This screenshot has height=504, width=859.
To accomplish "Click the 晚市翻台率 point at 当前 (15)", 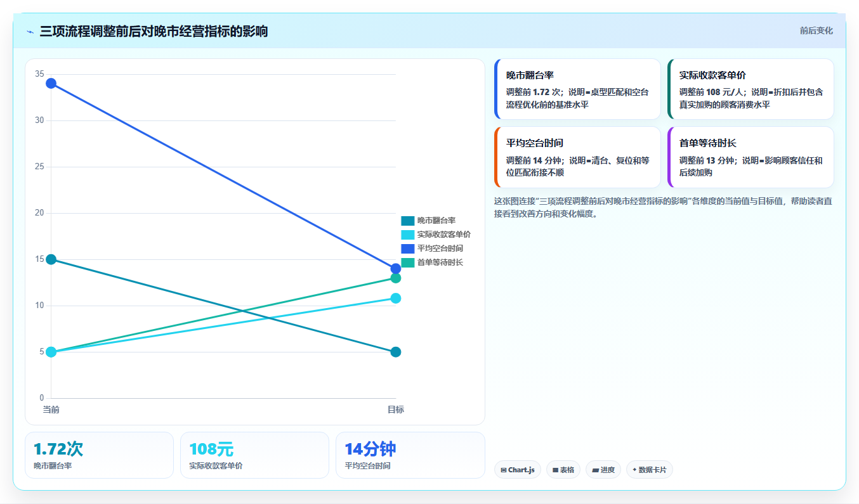I will (51, 259).
